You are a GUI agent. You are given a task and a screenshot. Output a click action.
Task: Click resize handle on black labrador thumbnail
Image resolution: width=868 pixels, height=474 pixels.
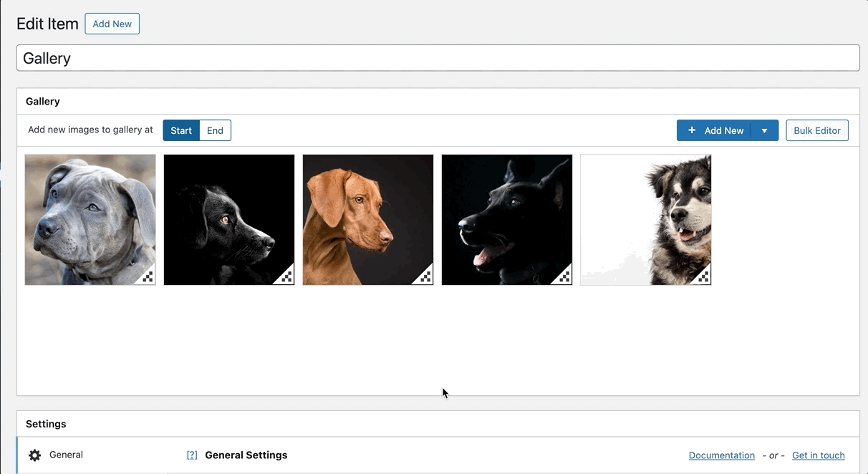(286, 277)
